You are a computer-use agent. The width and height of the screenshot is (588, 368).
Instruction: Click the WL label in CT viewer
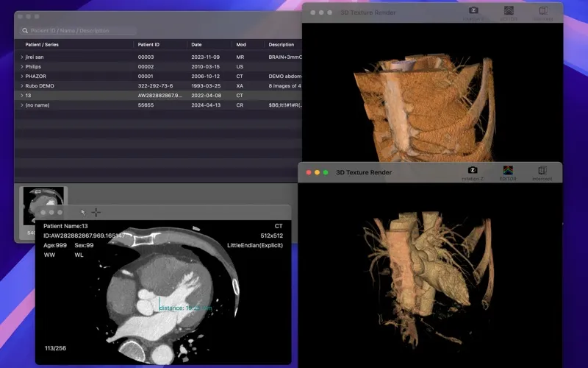tap(79, 255)
